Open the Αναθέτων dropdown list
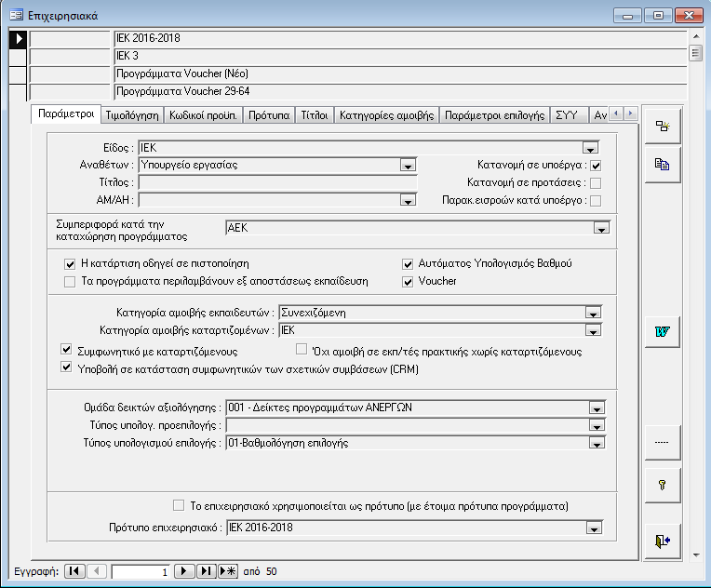The image size is (711, 588). click(x=407, y=166)
